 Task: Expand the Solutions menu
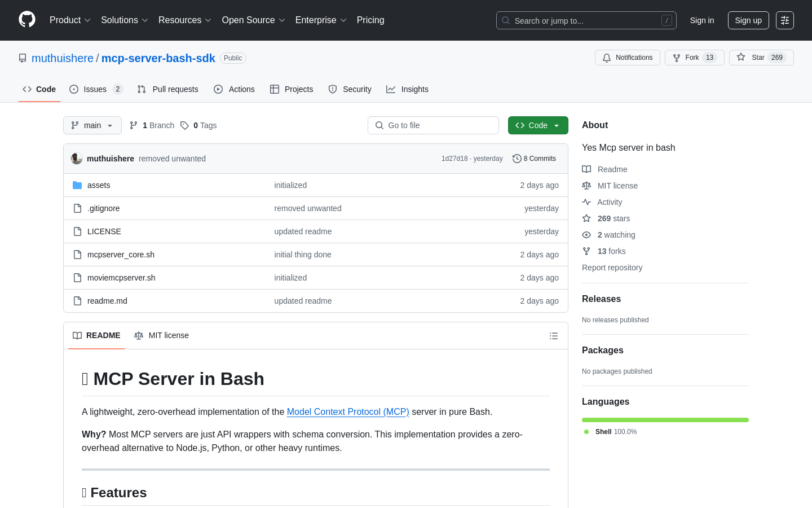pos(125,20)
